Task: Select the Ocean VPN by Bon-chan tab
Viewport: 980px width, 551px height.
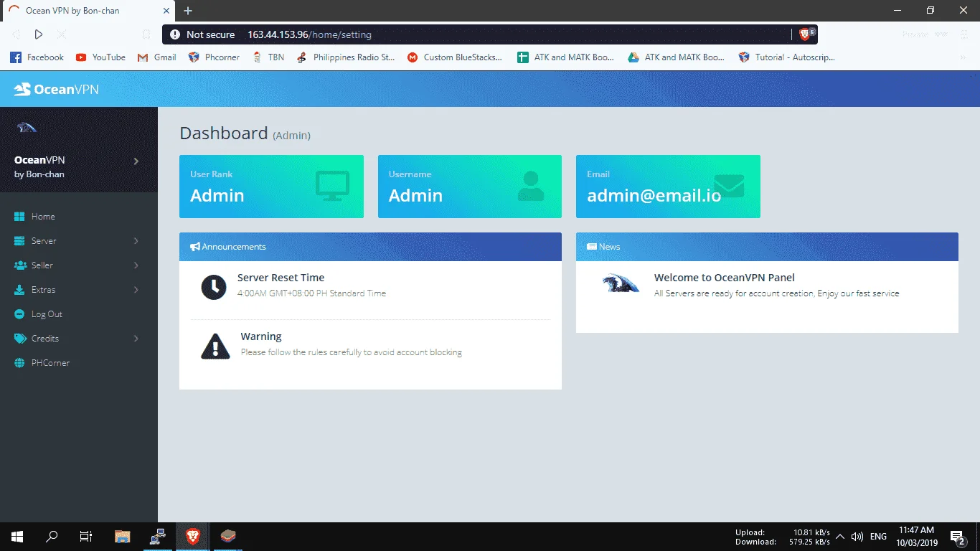Action: (88, 11)
